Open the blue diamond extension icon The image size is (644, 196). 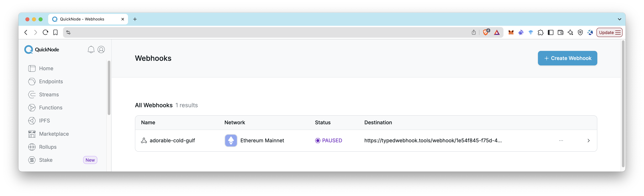click(x=531, y=32)
